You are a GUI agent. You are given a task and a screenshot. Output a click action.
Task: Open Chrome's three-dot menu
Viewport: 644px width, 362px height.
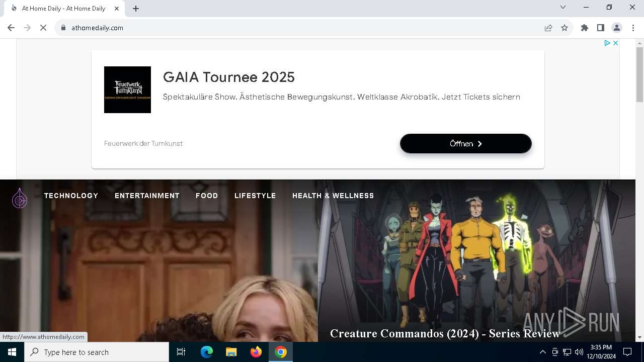(x=633, y=28)
